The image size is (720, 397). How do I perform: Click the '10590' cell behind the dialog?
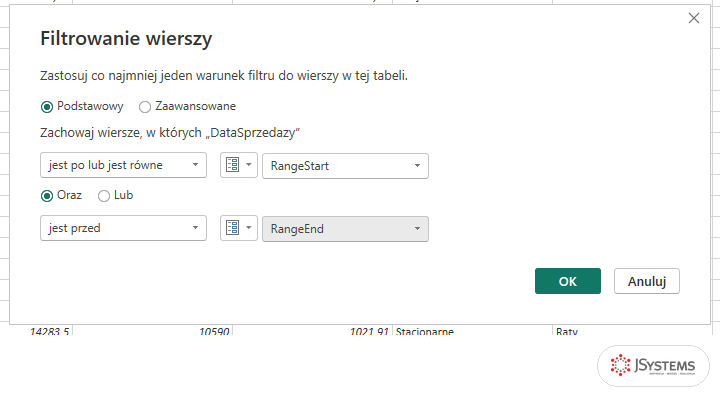pyautogui.click(x=153, y=330)
